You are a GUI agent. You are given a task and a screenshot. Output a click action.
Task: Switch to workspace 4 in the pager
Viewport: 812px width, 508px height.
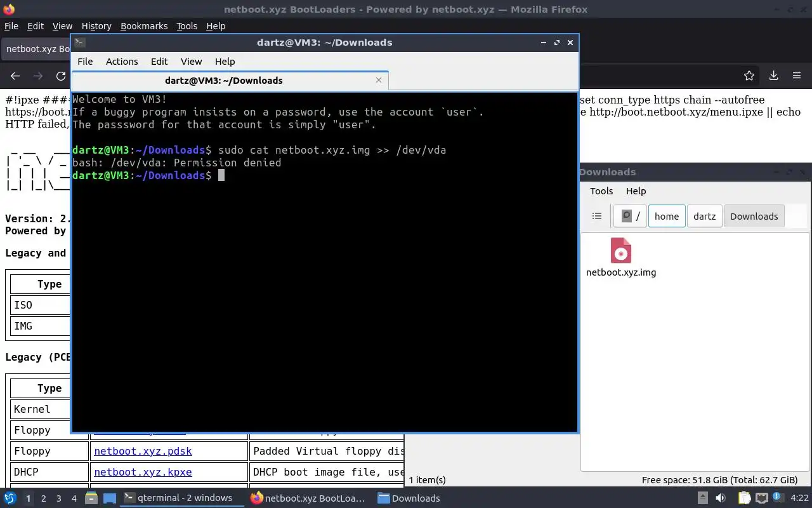[74, 498]
